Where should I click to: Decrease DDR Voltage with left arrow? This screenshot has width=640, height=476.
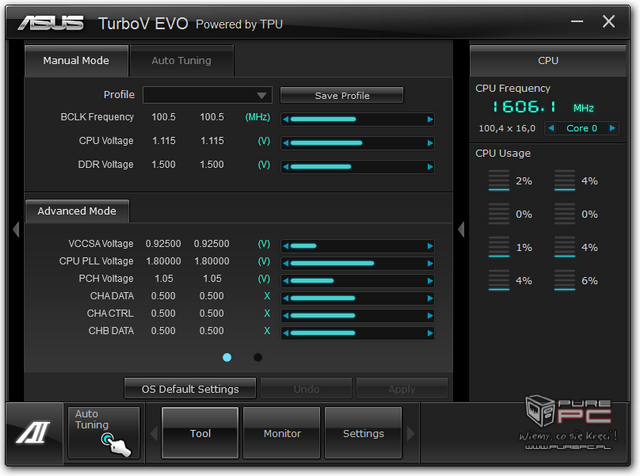pos(286,167)
